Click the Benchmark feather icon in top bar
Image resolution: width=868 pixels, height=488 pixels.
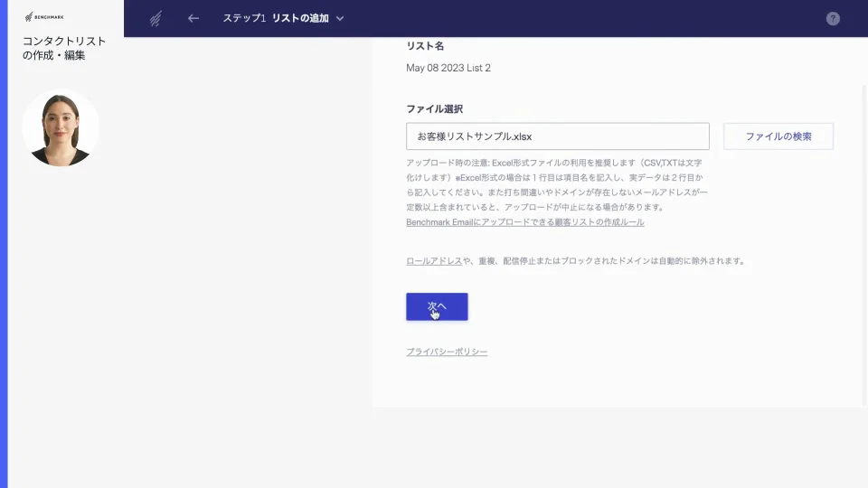156,19
